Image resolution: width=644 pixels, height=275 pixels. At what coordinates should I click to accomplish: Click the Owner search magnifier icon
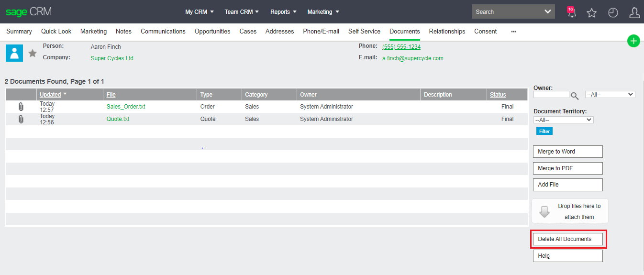pyautogui.click(x=575, y=96)
